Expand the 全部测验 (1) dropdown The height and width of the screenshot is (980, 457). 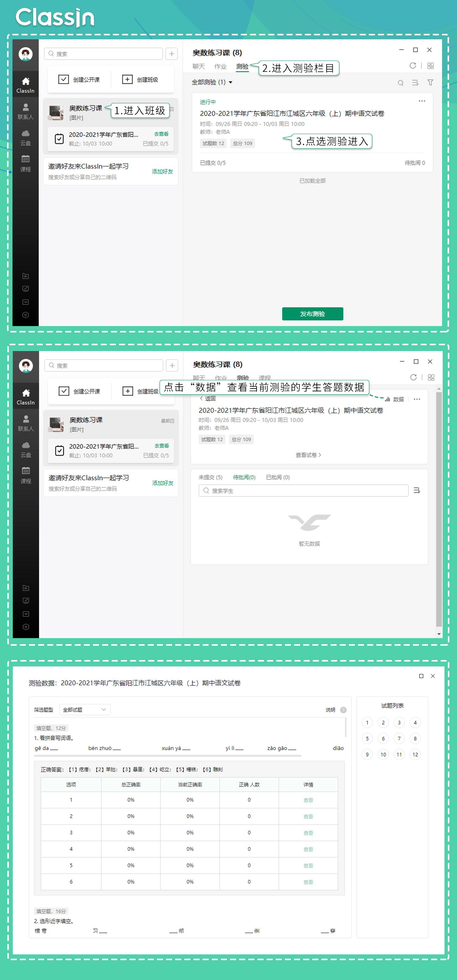[212, 82]
